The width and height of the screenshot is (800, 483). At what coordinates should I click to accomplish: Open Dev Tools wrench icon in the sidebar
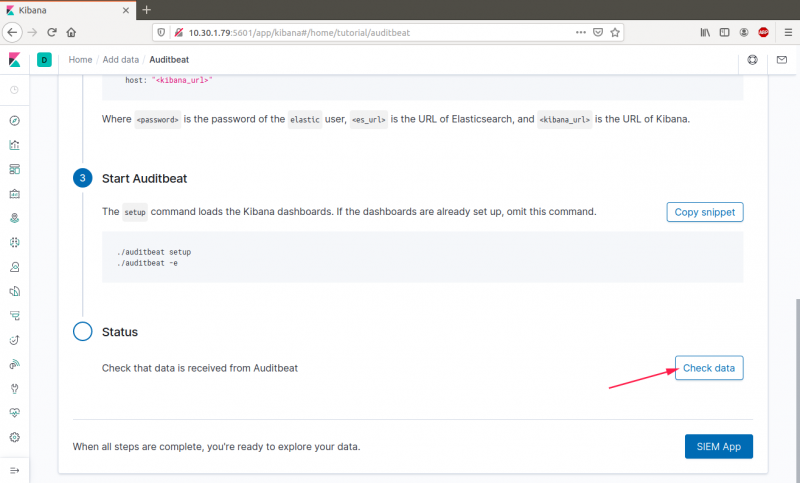pos(14,388)
